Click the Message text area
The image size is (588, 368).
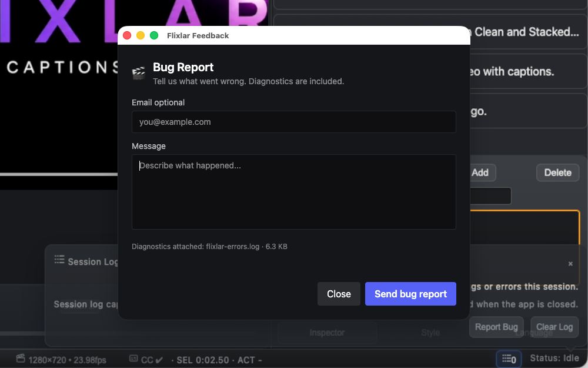pyautogui.click(x=293, y=192)
